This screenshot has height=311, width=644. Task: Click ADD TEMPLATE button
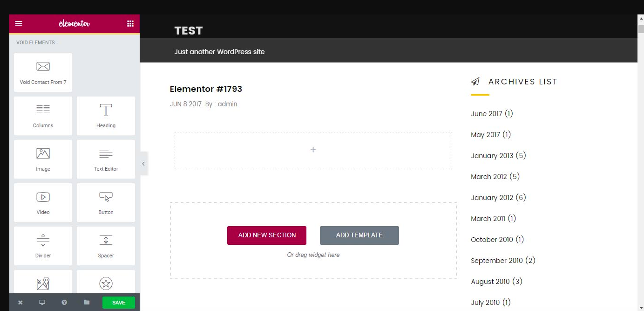pos(359,235)
